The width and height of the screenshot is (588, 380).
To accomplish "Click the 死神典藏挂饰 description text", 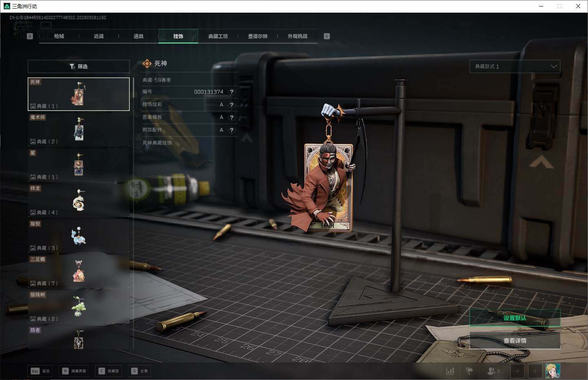I will coord(157,143).
